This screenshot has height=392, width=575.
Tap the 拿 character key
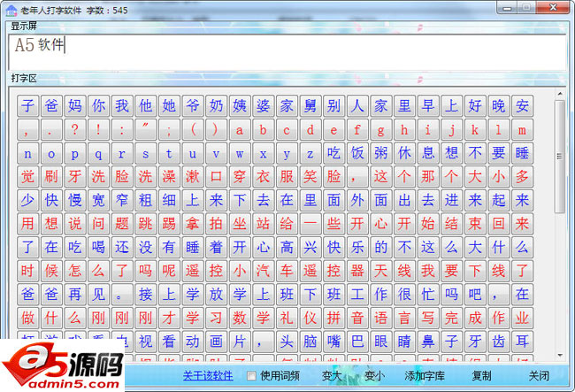pos(192,223)
